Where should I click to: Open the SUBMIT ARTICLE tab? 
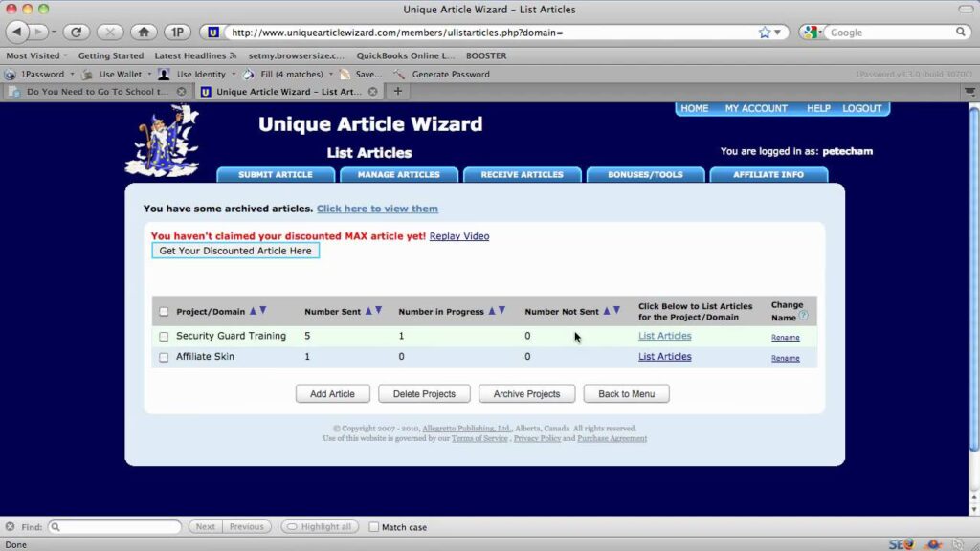(276, 174)
